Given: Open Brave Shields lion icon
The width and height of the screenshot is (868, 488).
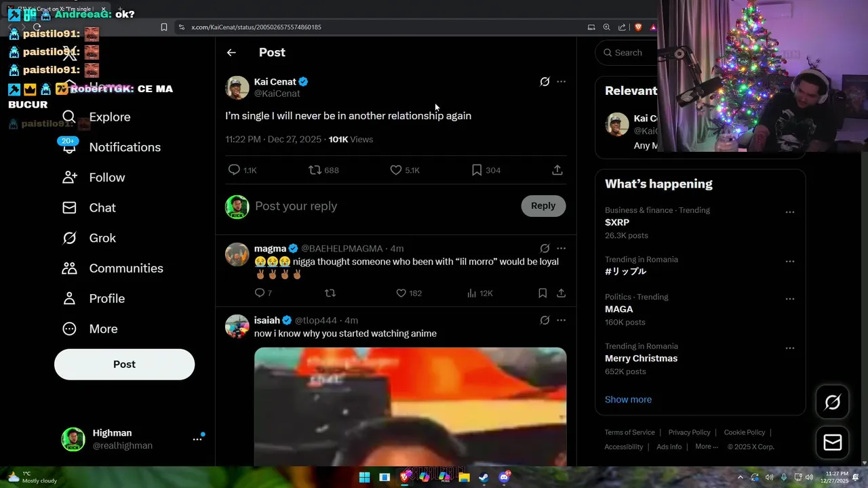Looking at the screenshot, I should point(638,27).
